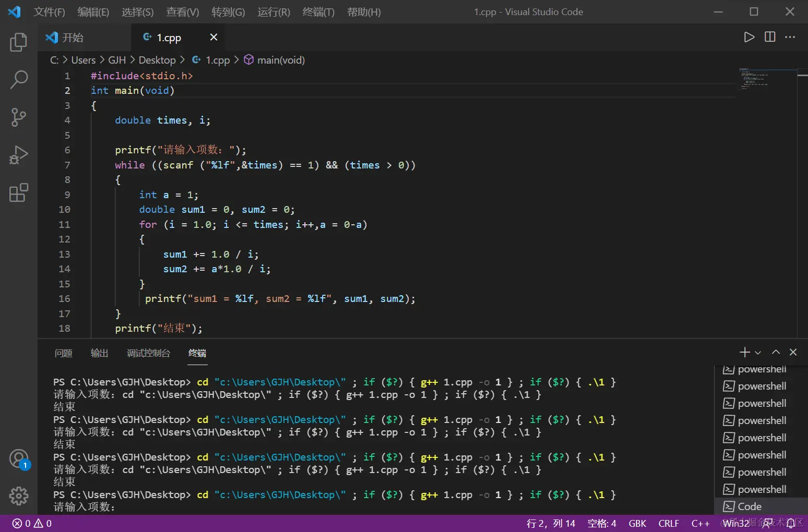This screenshot has width=808, height=532.
Task: Open the Manage gear icon
Action: point(18,496)
